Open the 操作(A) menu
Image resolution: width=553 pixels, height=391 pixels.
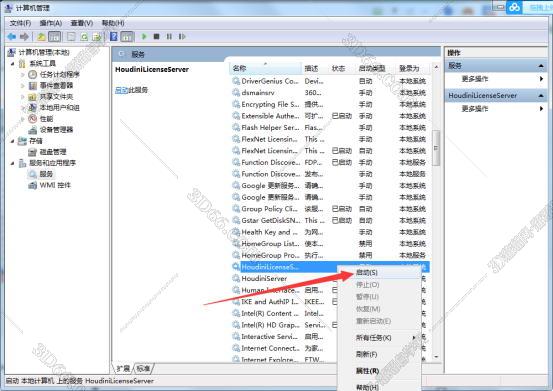(x=51, y=23)
